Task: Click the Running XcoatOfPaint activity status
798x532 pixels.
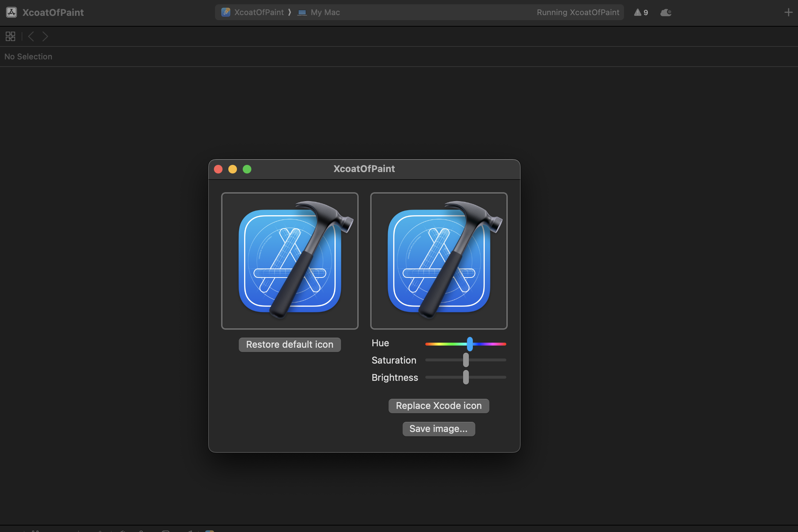Action: click(578, 13)
